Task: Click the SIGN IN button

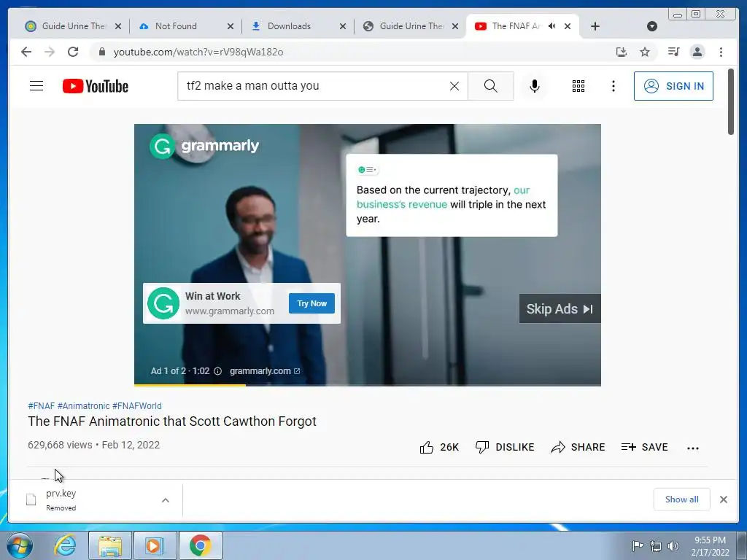Action: click(673, 86)
